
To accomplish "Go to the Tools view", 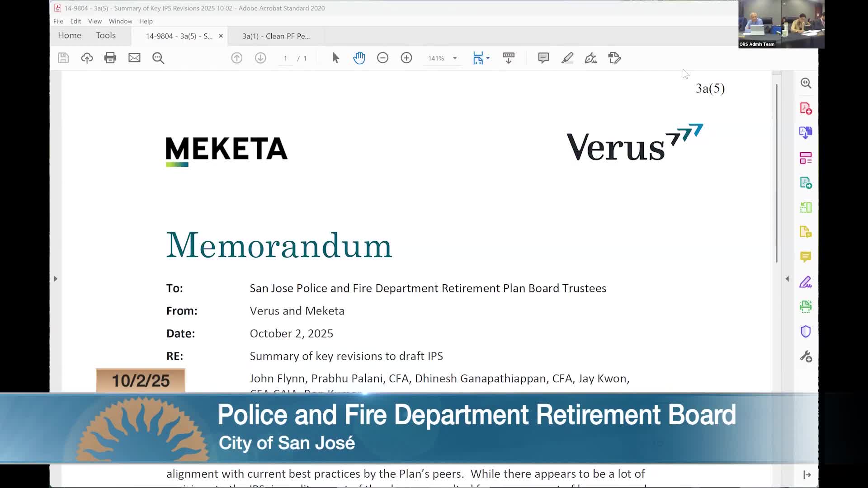I will [x=105, y=35].
